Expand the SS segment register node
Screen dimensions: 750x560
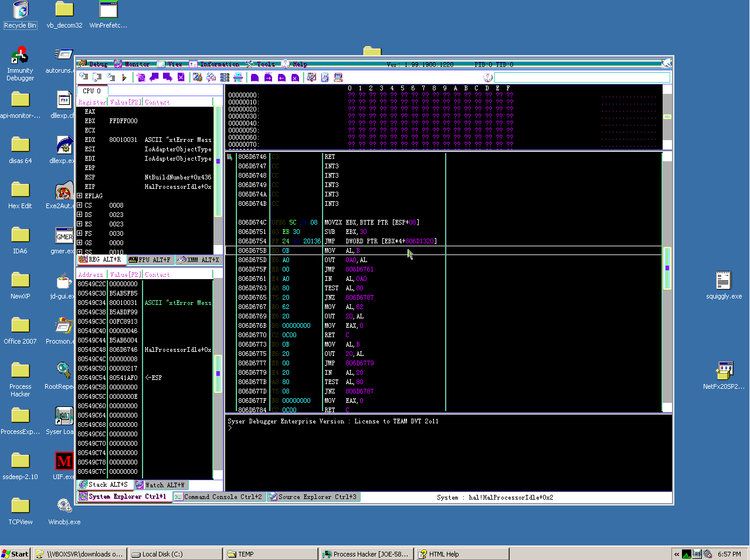pyautogui.click(x=80, y=252)
